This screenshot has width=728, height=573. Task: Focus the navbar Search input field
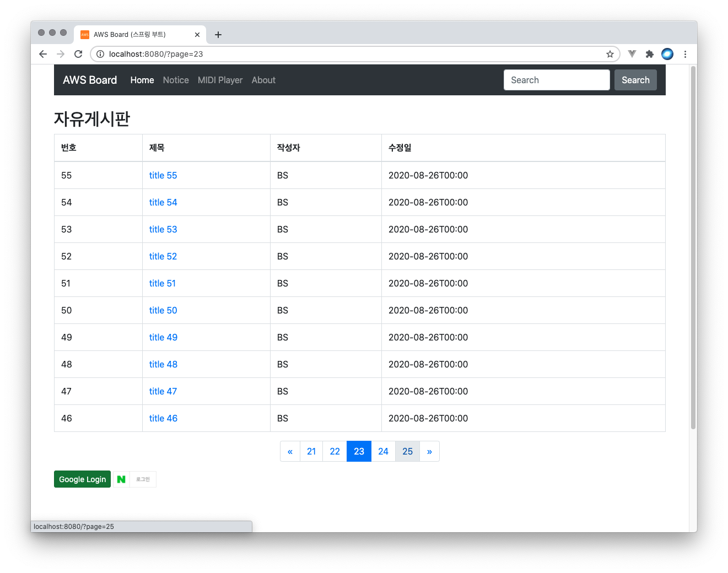[557, 80]
